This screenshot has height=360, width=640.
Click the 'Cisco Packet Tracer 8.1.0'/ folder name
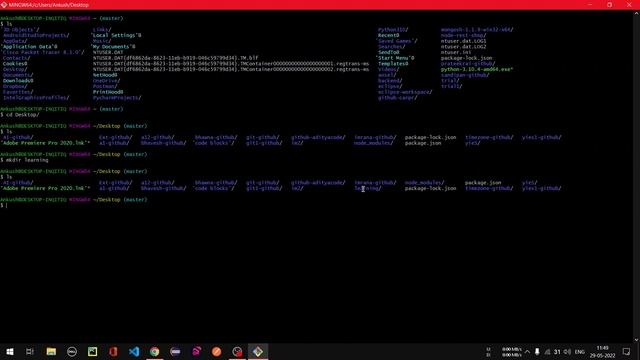click(43, 52)
